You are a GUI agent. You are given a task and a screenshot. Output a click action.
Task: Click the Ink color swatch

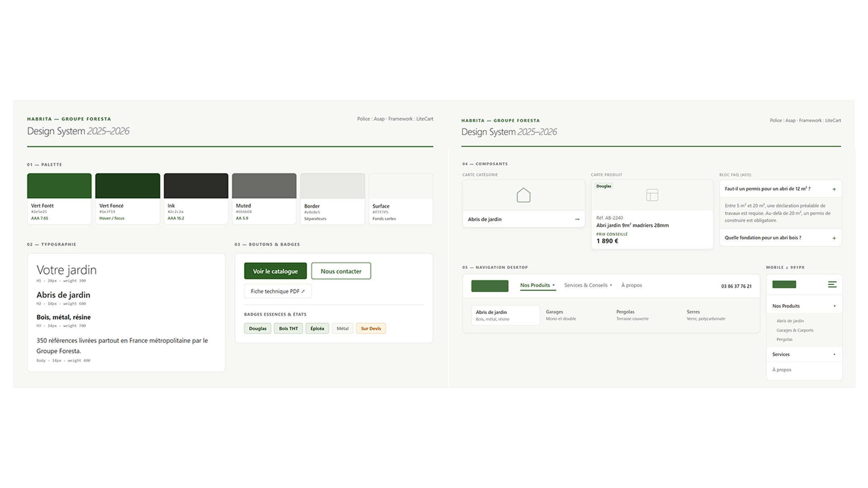tap(196, 186)
